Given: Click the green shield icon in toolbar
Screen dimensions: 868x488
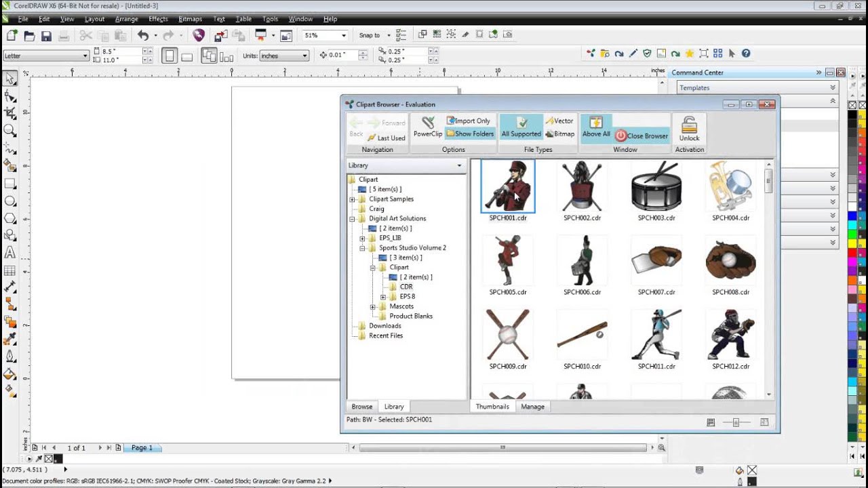Looking at the screenshot, I should tap(647, 54).
